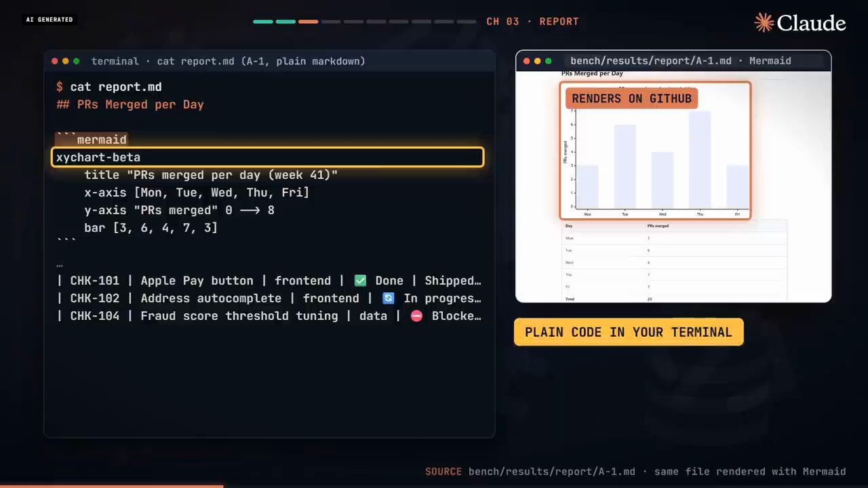Maximize the terminal window with its green dot

[76, 61]
